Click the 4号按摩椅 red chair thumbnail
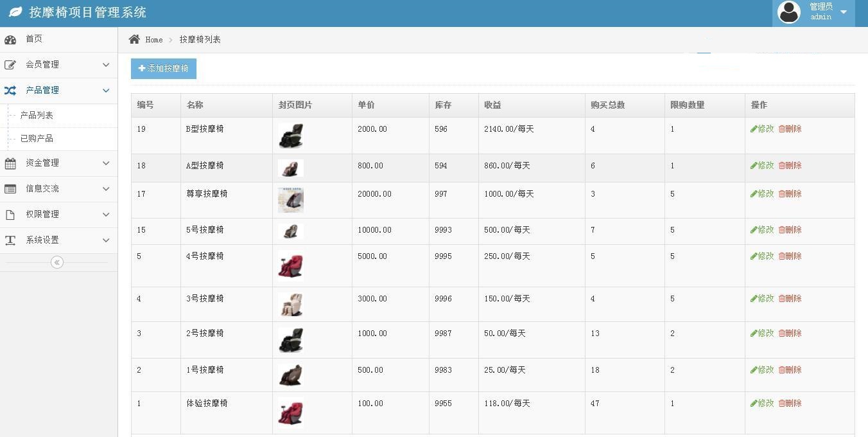The image size is (868, 437). pyautogui.click(x=290, y=266)
